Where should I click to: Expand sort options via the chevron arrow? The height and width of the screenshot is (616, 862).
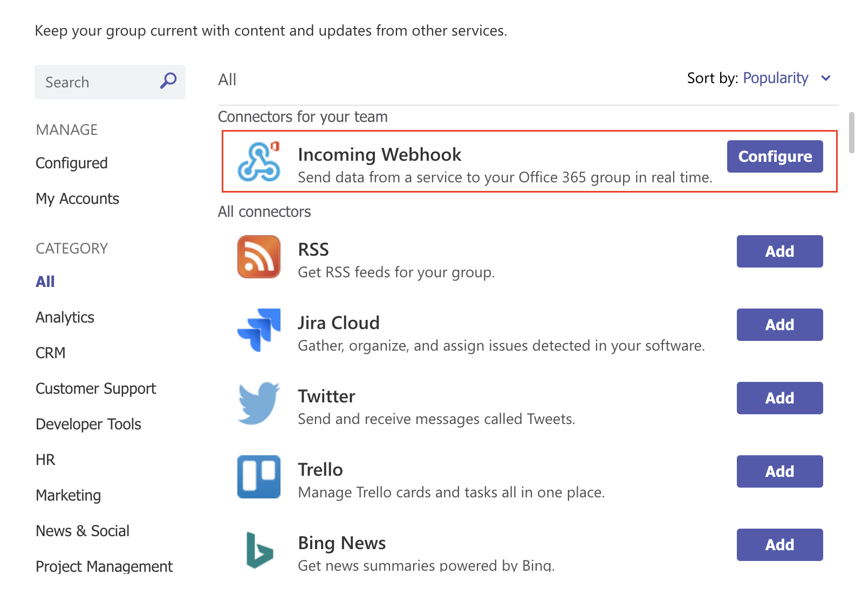pos(826,79)
